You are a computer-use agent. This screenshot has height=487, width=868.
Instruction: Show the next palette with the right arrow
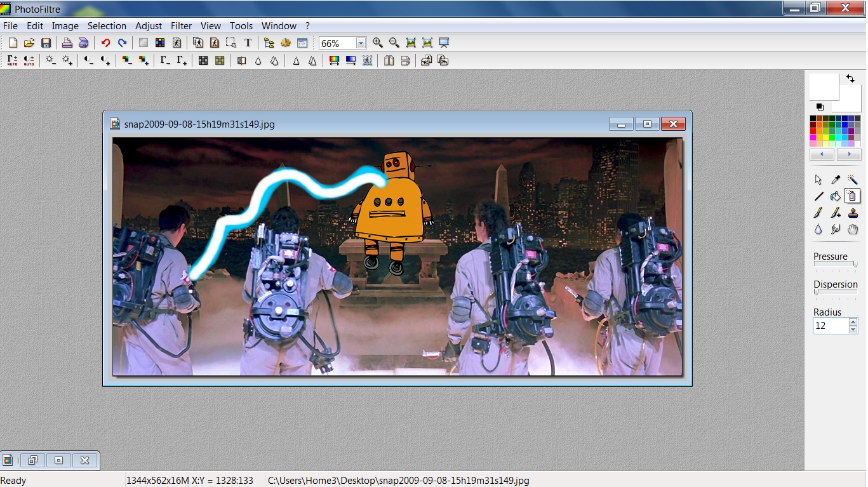(x=849, y=154)
